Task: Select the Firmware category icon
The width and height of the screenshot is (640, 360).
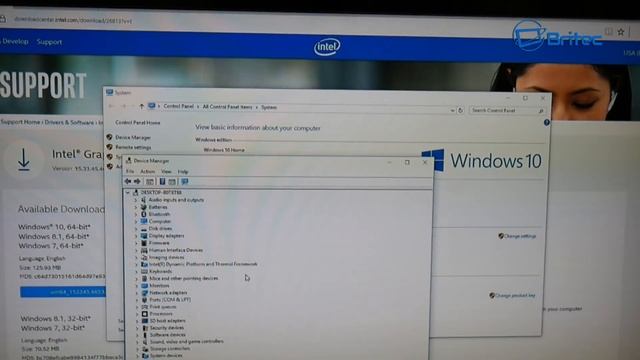Action: [144, 243]
